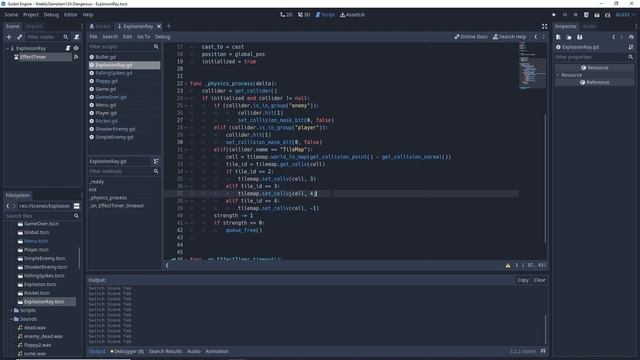Viewport: 640px width, 360px height.
Task: Jump to _on_EffectTimer_timeout method
Action: [116, 206]
